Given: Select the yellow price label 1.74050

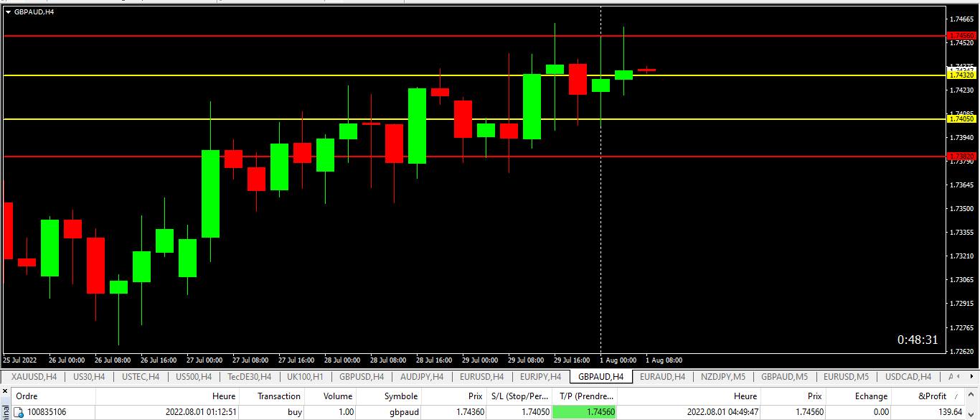Looking at the screenshot, I should click(x=961, y=119).
